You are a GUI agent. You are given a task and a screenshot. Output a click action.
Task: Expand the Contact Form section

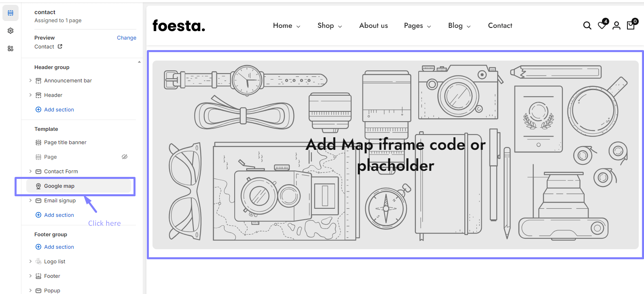(30, 171)
